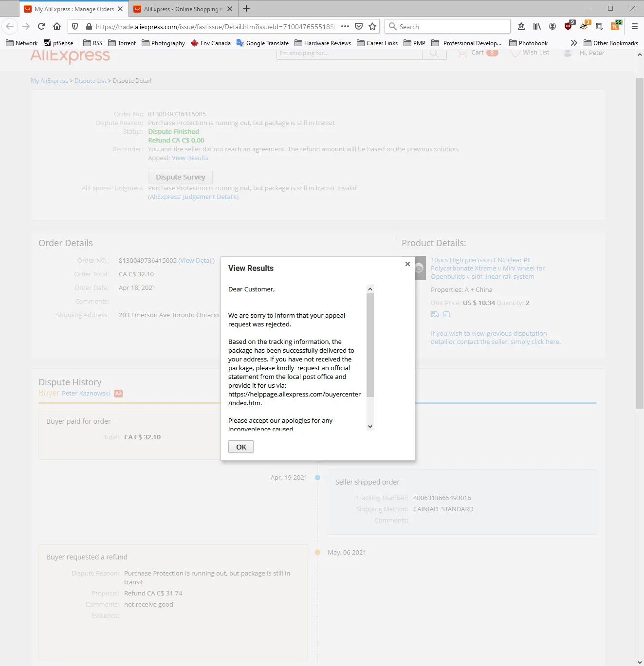Close the View Results dialog with X

[407, 264]
